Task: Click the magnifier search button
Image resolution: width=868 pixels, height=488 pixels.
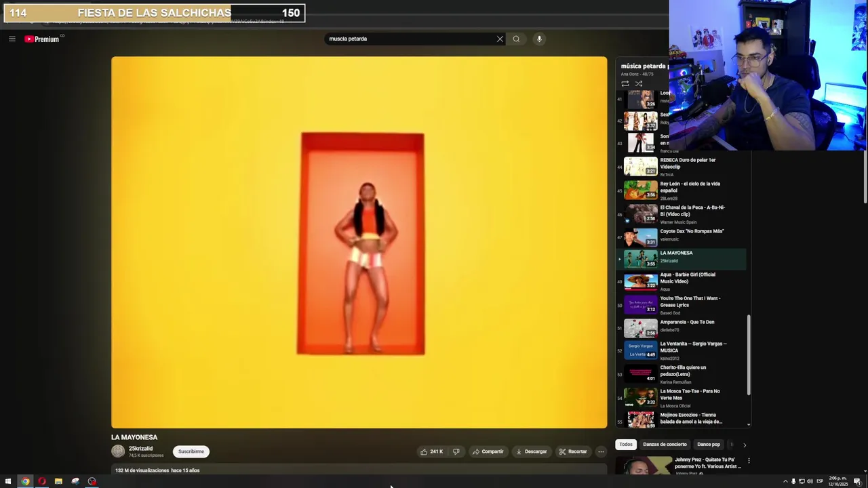Action: [516, 39]
